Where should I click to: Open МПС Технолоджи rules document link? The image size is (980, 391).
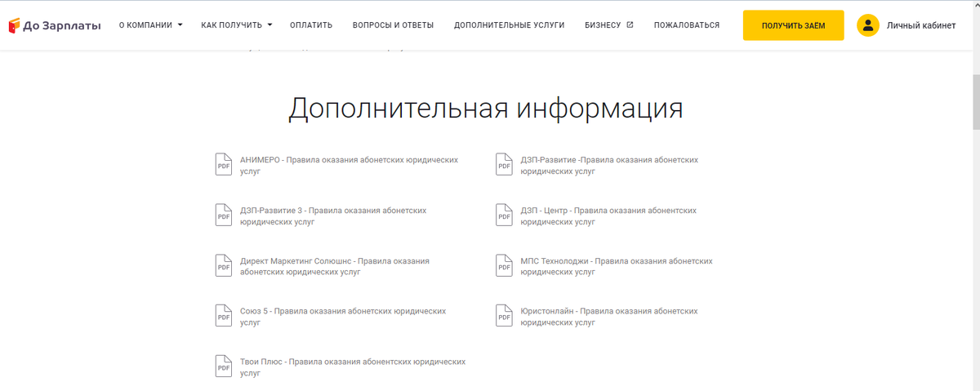coord(617,267)
